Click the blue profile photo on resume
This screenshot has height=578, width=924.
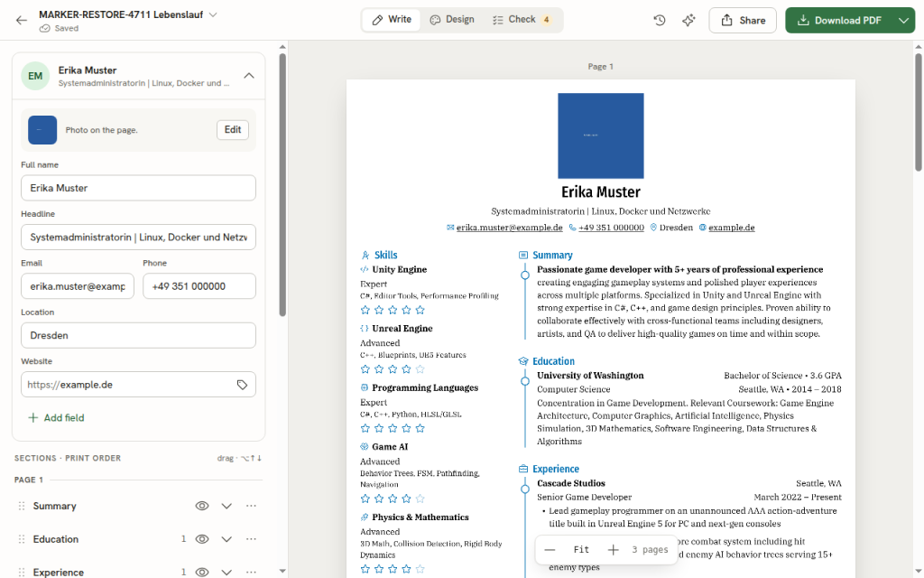pos(600,135)
